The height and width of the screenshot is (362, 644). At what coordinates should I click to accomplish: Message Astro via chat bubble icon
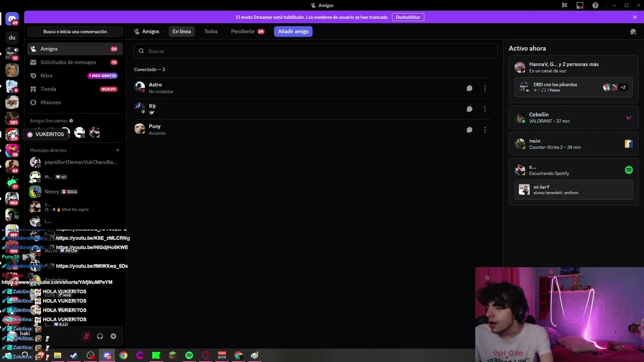click(469, 88)
